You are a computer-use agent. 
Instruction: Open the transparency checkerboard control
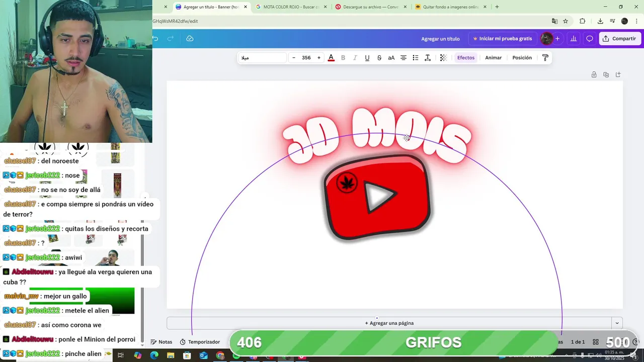(x=443, y=58)
